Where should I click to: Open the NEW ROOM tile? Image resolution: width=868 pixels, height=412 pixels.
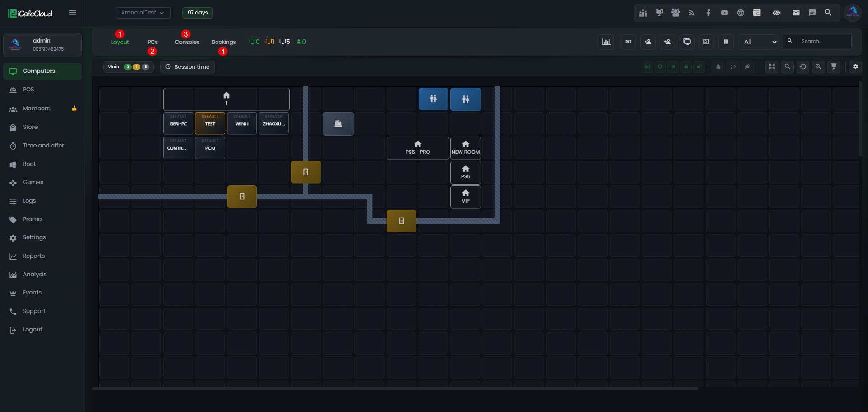(466, 148)
